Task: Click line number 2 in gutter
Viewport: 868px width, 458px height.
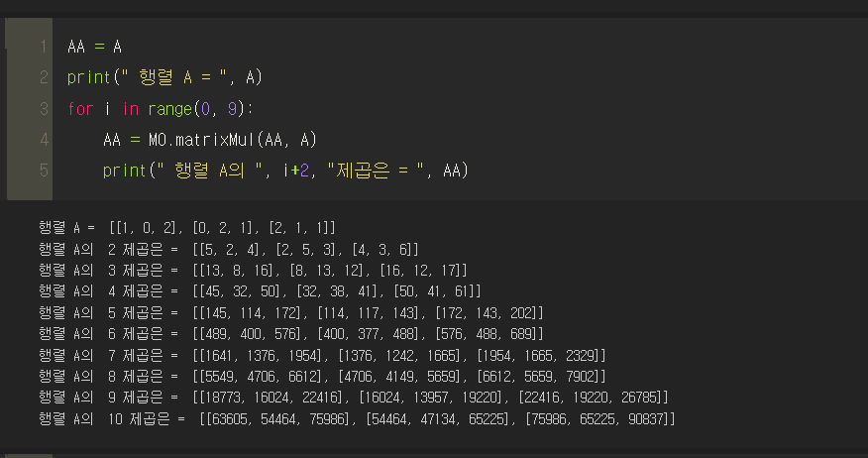Action: (44, 77)
